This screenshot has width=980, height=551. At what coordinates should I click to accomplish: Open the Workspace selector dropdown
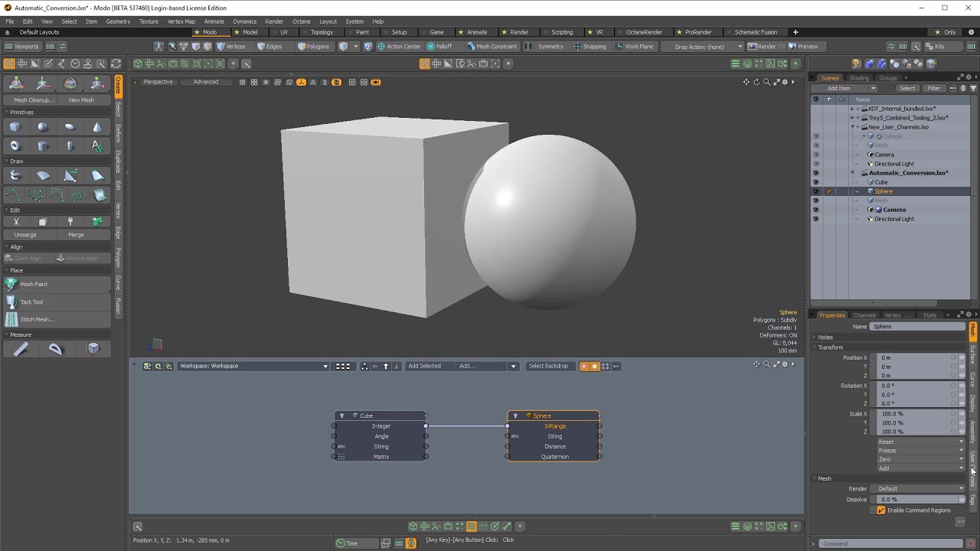coord(253,366)
